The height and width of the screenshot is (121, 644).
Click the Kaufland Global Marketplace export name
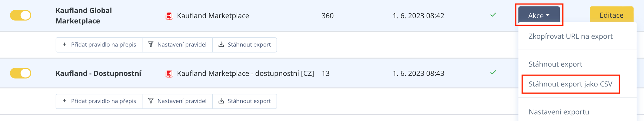[84, 16]
